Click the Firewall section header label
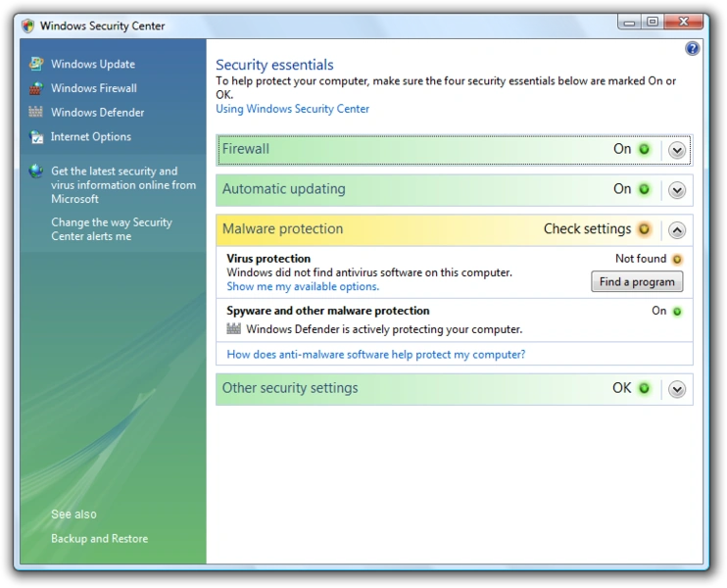 click(245, 149)
